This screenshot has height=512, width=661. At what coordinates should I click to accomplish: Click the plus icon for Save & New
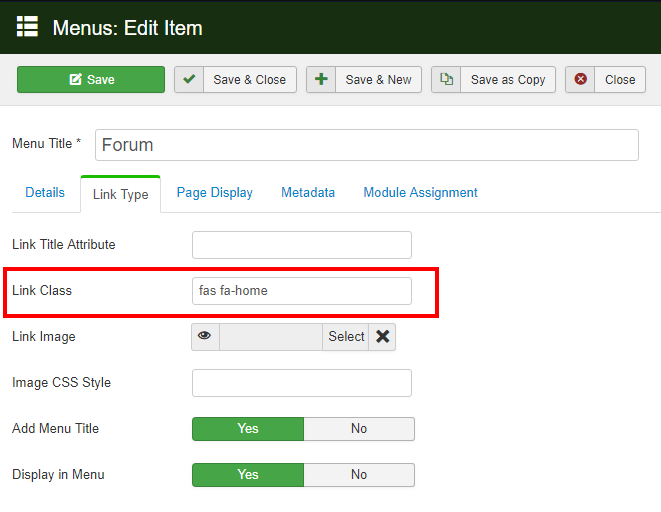pos(321,80)
